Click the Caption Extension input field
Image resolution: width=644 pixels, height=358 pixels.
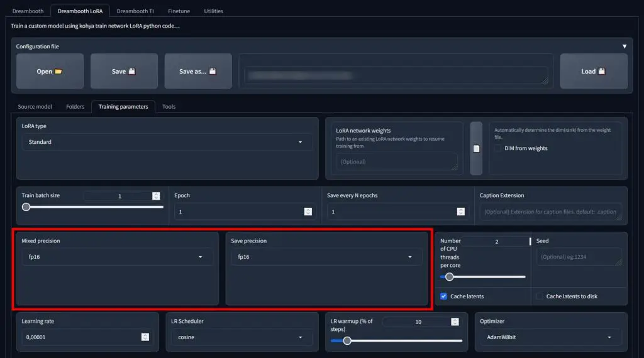550,212
